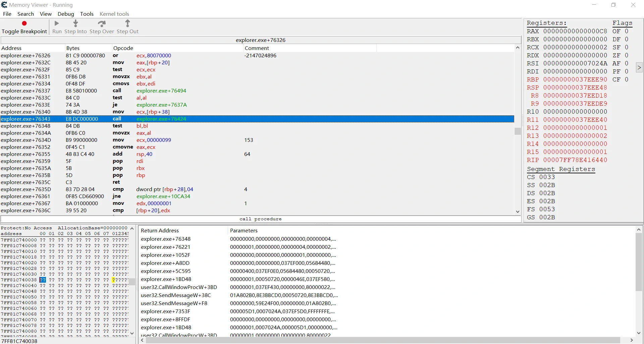Click the Memory Viewer app icon in title bar
This screenshot has width=644, height=344.
point(4,5)
